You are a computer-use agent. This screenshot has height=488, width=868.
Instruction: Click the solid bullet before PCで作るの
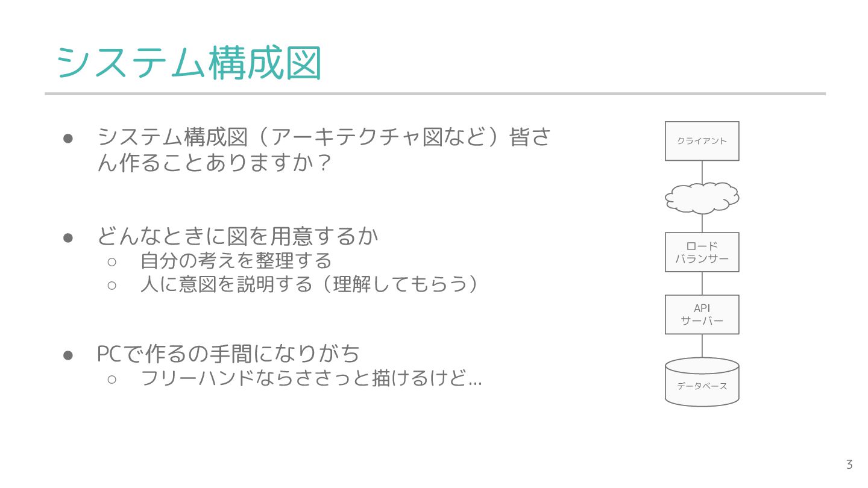68,354
